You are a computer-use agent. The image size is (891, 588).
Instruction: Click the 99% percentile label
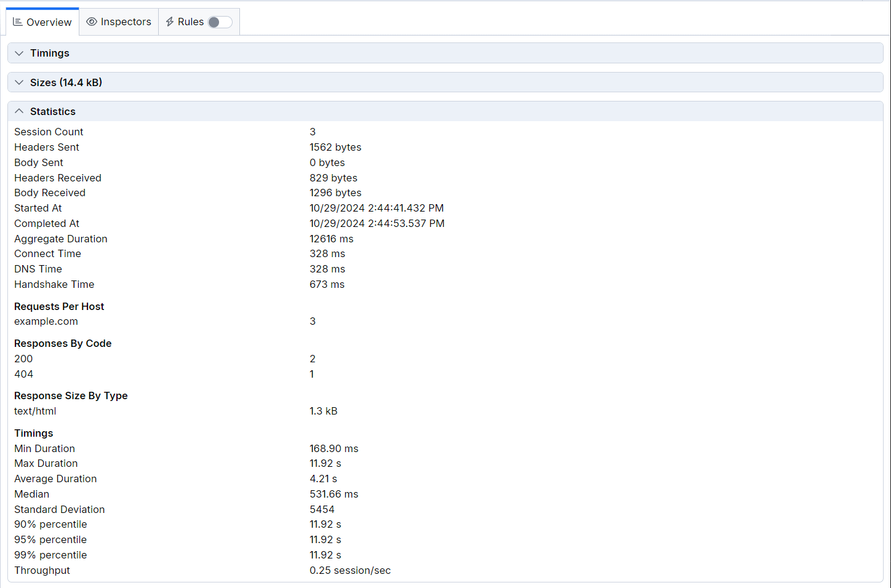click(50, 555)
